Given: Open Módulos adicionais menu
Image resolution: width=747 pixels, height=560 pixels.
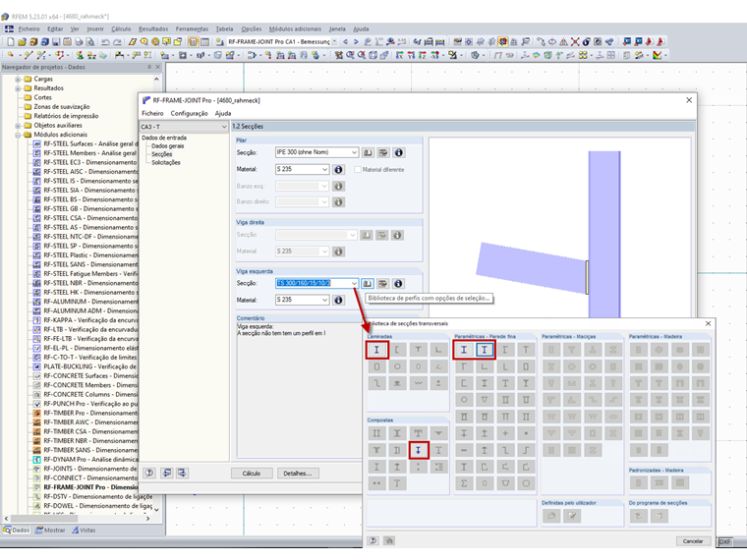Looking at the screenshot, I should pyautogui.click(x=295, y=29).
